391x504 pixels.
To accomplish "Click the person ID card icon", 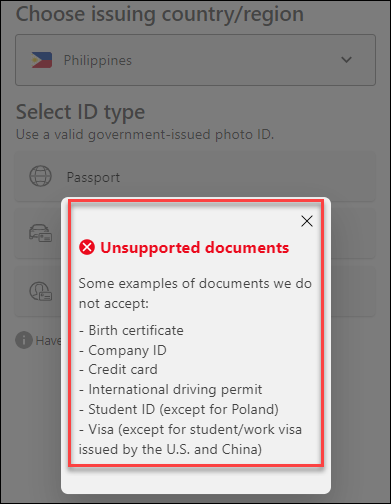I will tap(40, 291).
